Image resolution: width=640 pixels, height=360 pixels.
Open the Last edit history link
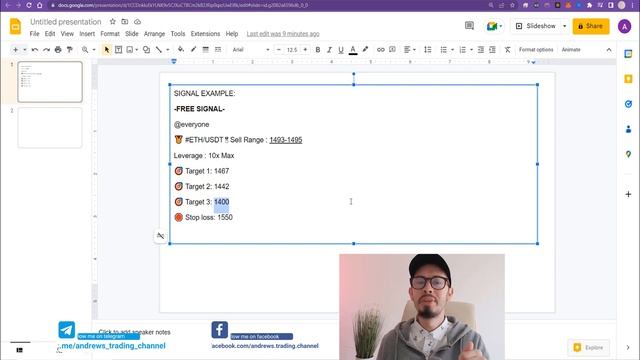coord(283,34)
